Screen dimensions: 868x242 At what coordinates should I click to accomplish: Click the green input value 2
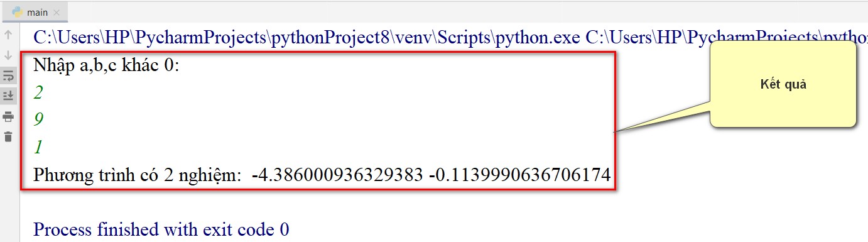click(38, 92)
